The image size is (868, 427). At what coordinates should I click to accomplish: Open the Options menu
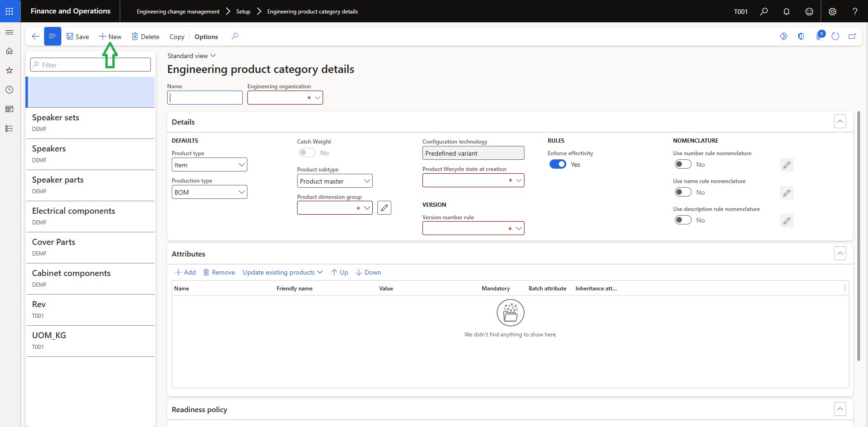206,36
